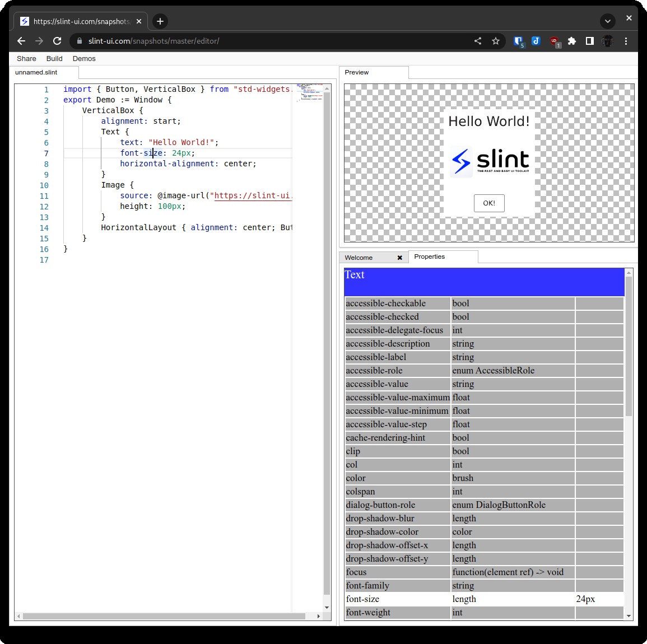The height and width of the screenshot is (644, 647).
Task: Click editor horizontal scroll right arrow
Action: click(319, 616)
